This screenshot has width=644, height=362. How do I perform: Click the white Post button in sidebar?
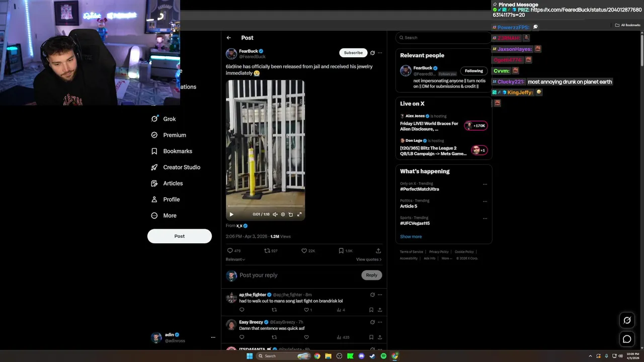[180, 236]
